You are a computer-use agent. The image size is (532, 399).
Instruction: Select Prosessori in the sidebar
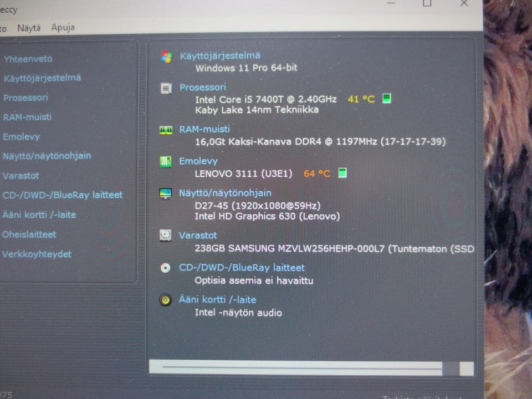pyautogui.click(x=26, y=98)
